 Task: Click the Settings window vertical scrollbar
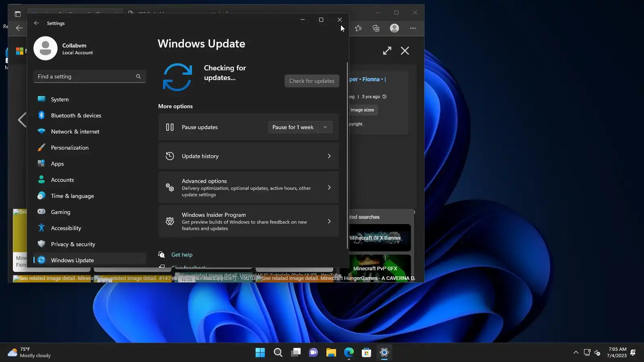(347, 156)
